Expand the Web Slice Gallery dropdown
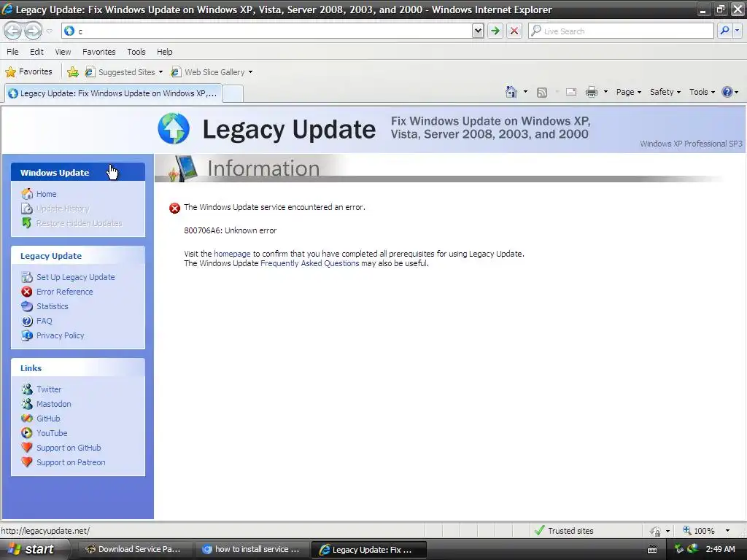 251,72
